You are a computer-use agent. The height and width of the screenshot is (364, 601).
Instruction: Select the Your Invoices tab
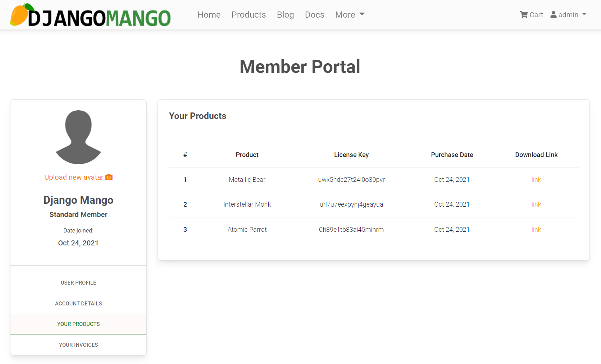78,345
